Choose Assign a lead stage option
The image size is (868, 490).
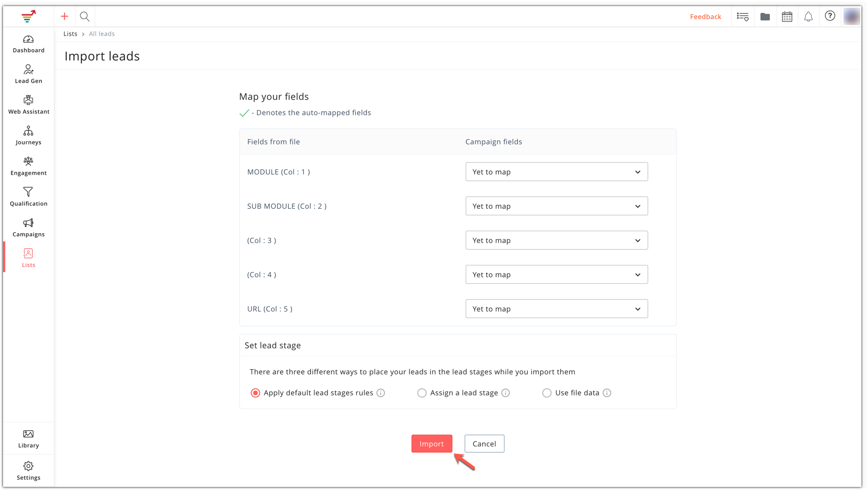422,393
